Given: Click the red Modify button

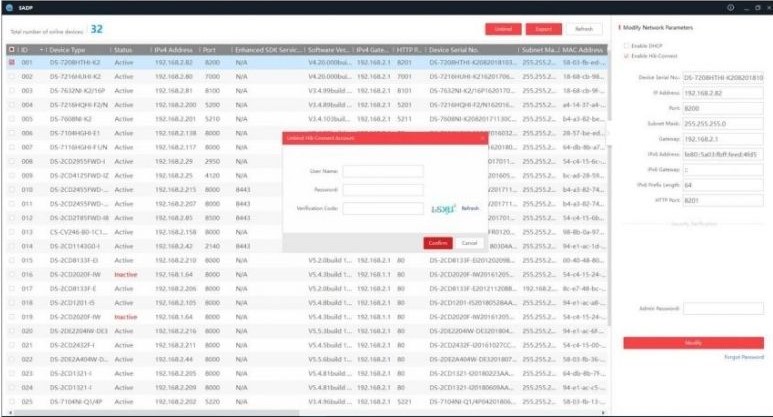Looking at the screenshot, I should (x=693, y=343).
